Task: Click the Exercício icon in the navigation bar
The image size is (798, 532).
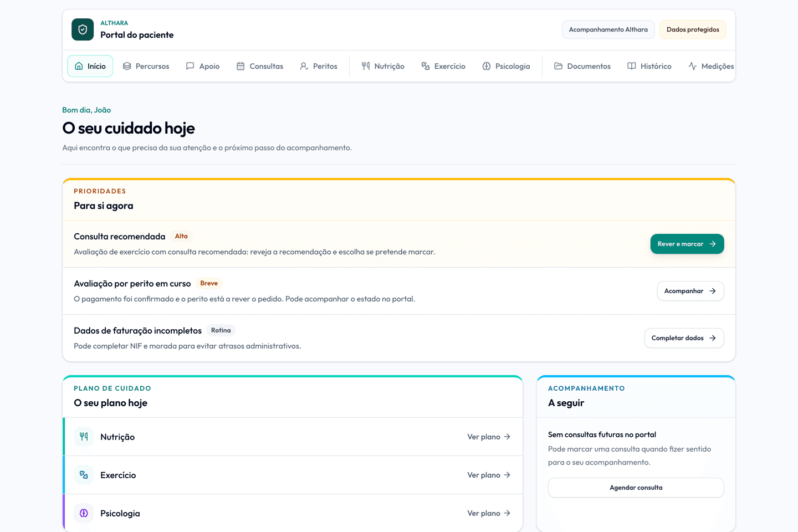Action: coord(426,66)
